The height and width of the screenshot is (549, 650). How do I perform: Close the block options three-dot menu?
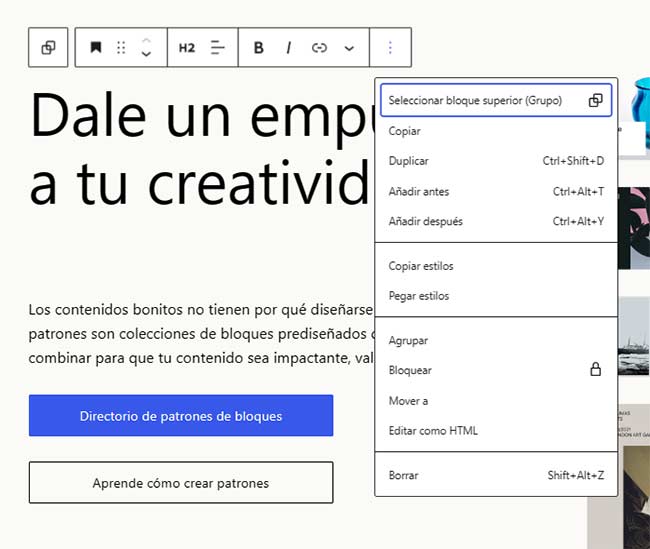click(x=390, y=48)
